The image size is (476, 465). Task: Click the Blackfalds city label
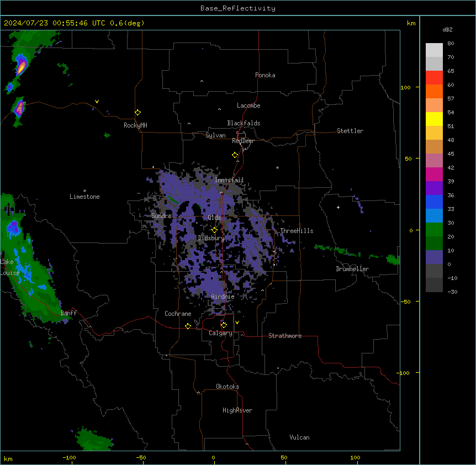[244, 123]
